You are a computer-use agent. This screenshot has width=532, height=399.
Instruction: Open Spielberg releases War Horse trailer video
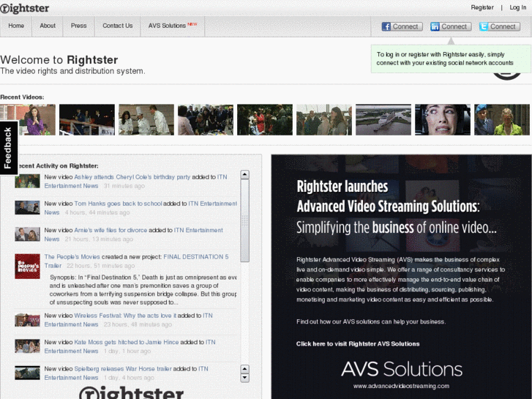pyautogui.click(x=123, y=368)
